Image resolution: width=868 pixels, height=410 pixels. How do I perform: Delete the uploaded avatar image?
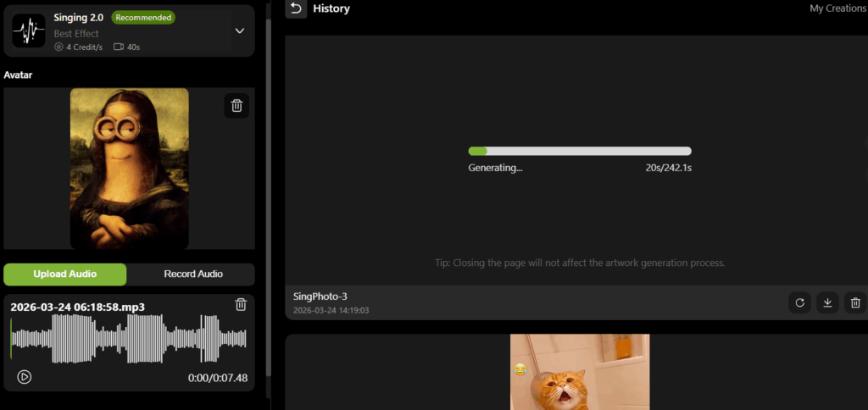coord(236,105)
